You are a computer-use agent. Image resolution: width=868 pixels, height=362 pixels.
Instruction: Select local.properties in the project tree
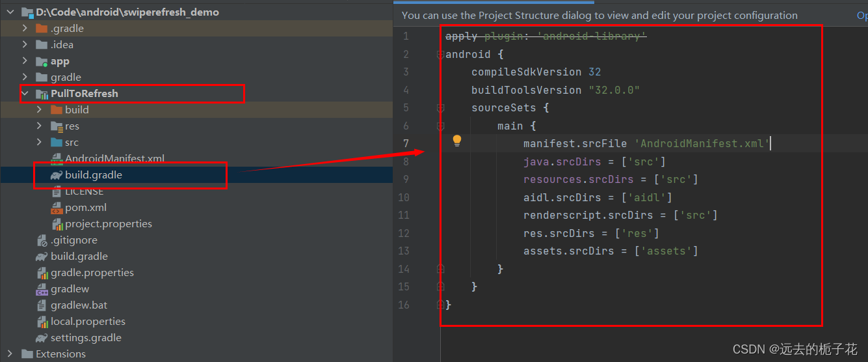pyautogui.click(x=88, y=322)
